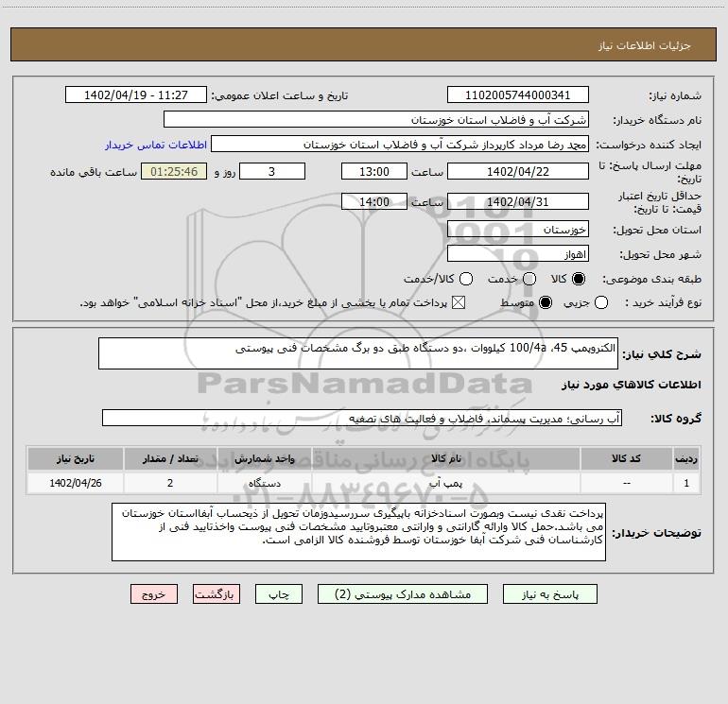Click the ساعت باقی مانده label
The width and height of the screenshot is (728, 704).
click(94, 172)
